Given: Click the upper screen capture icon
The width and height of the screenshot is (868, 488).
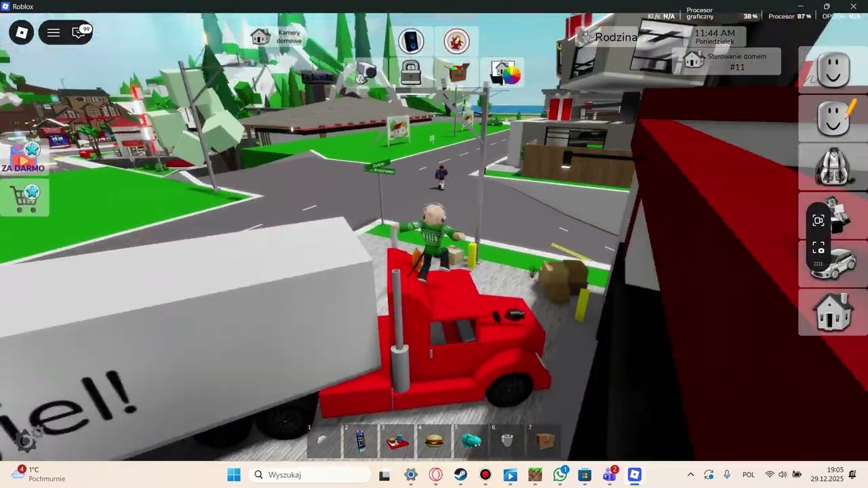Looking at the screenshot, I should coord(818,220).
